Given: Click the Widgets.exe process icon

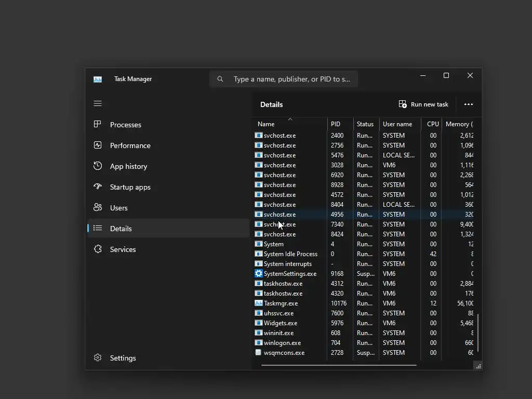Looking at the screenshot, I should click(x=259, y=323).
